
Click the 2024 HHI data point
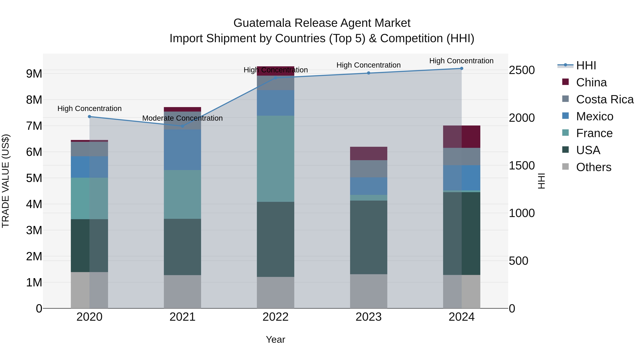coord(462,68)
